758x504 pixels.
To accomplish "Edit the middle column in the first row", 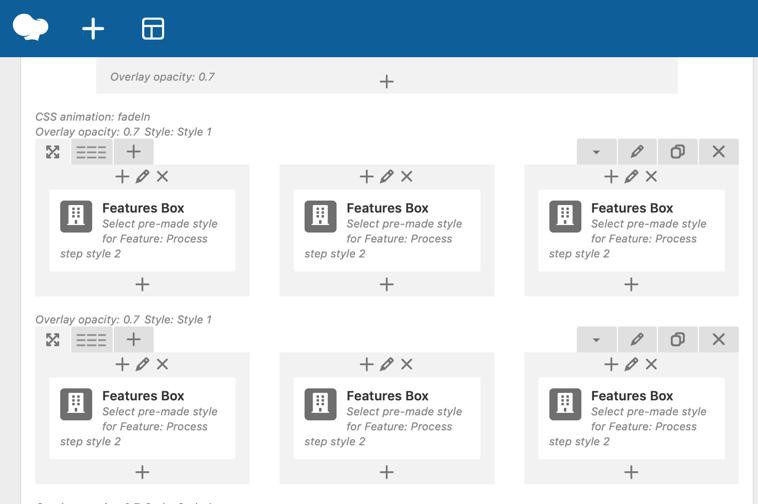I will click(x=387, y=177).
